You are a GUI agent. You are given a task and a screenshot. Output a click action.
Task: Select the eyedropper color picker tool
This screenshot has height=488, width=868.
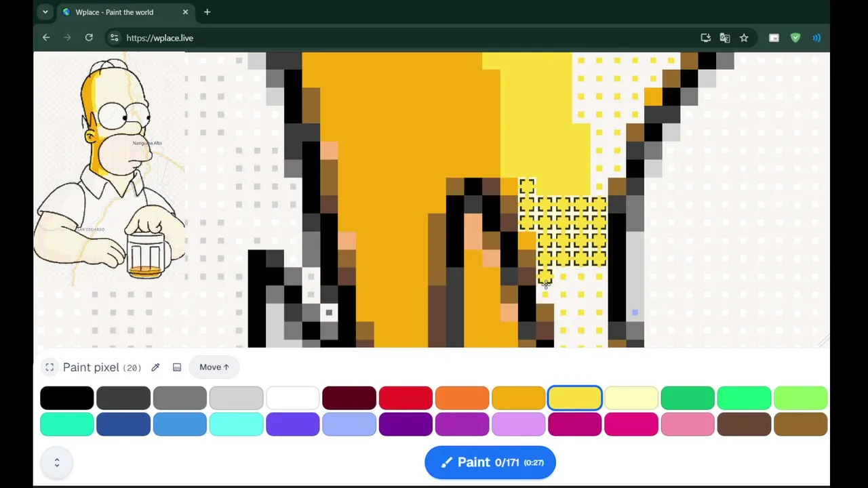(x=155, y=367)
